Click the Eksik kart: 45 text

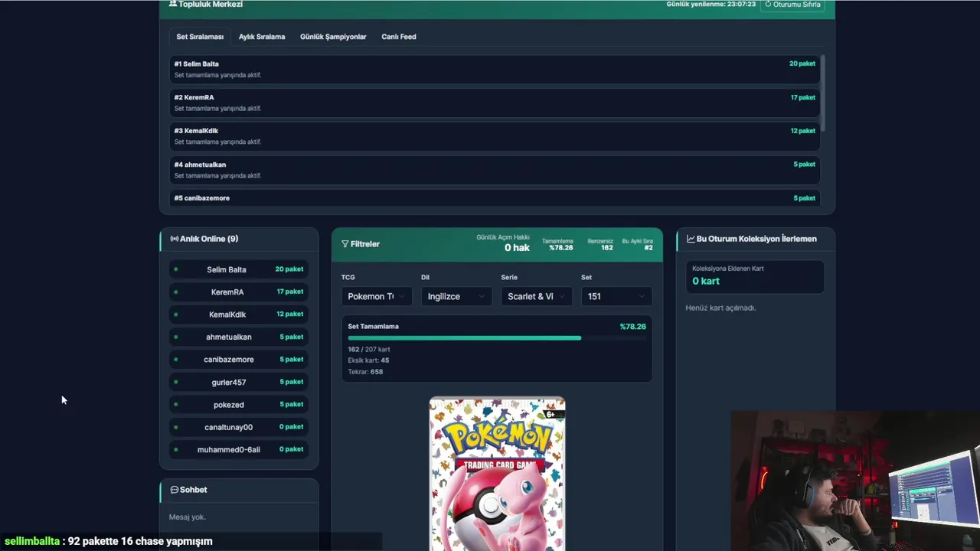click(x=368, y=360)
